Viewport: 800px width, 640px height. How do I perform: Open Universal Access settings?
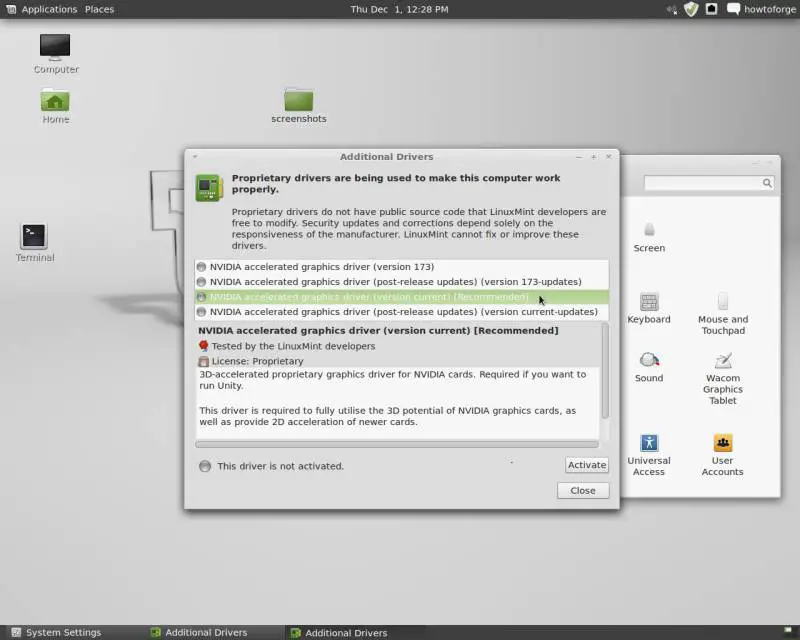coord(649,455)
